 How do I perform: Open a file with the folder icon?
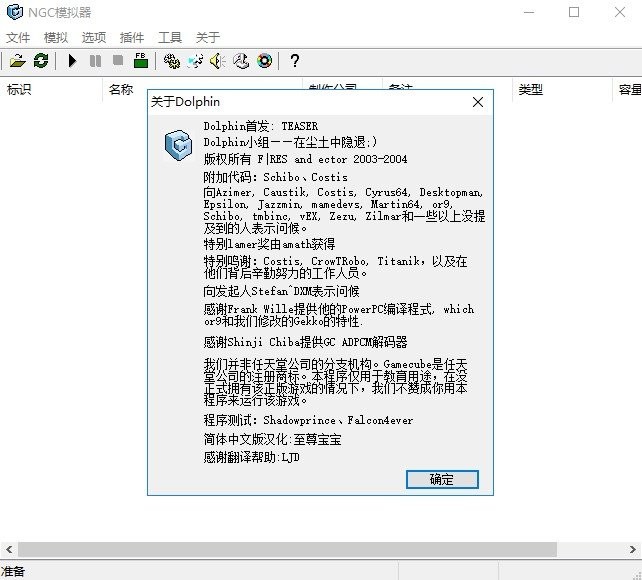(18, 61)
